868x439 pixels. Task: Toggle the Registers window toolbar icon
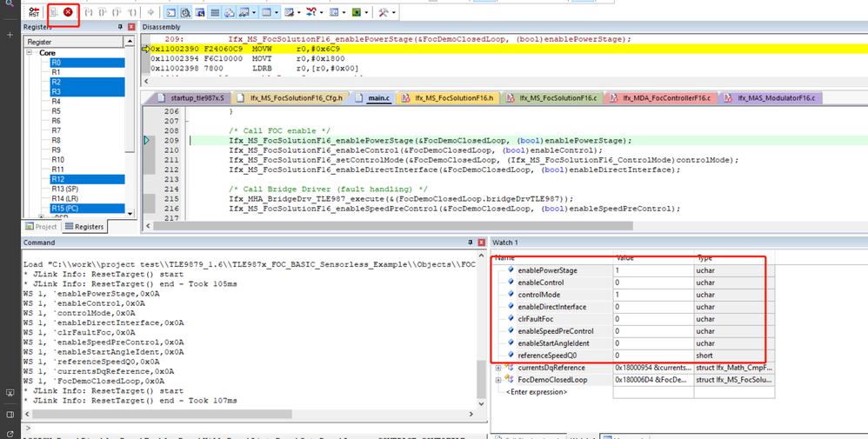tap(214, 12)
